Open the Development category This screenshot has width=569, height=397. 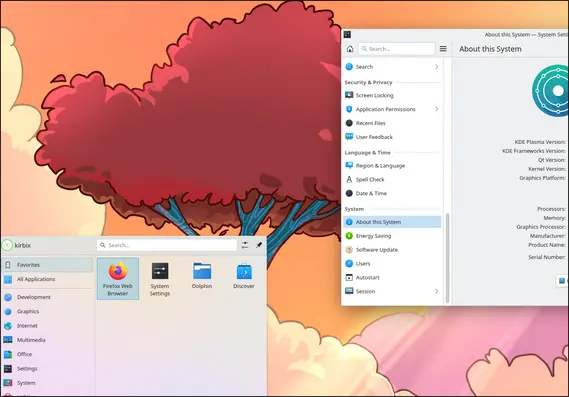(x=47, y=297)
